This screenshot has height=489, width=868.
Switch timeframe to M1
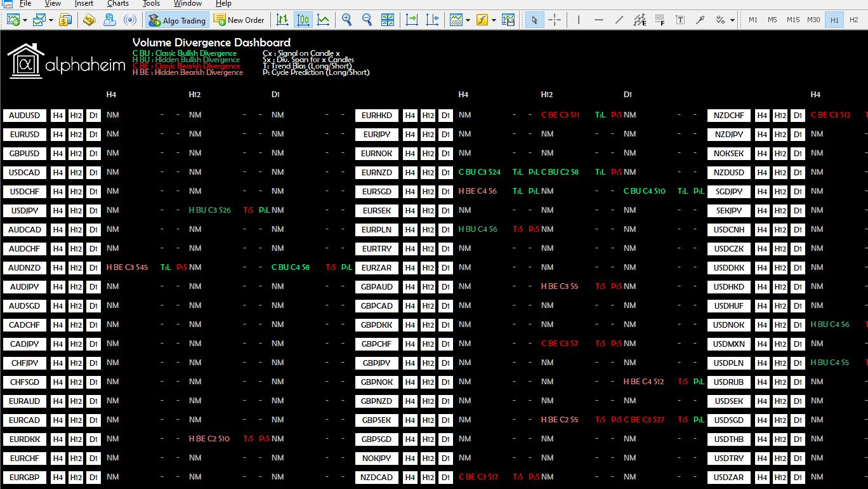pos(753,20)
